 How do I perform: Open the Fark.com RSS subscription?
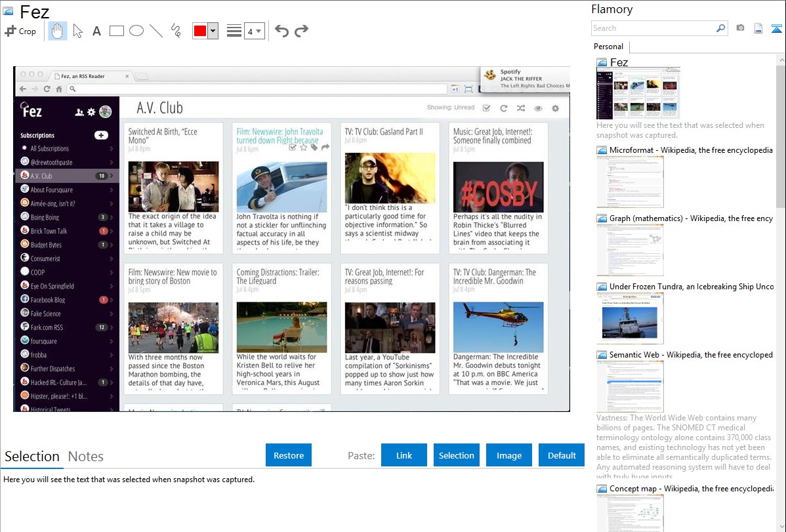coord(67,327)
